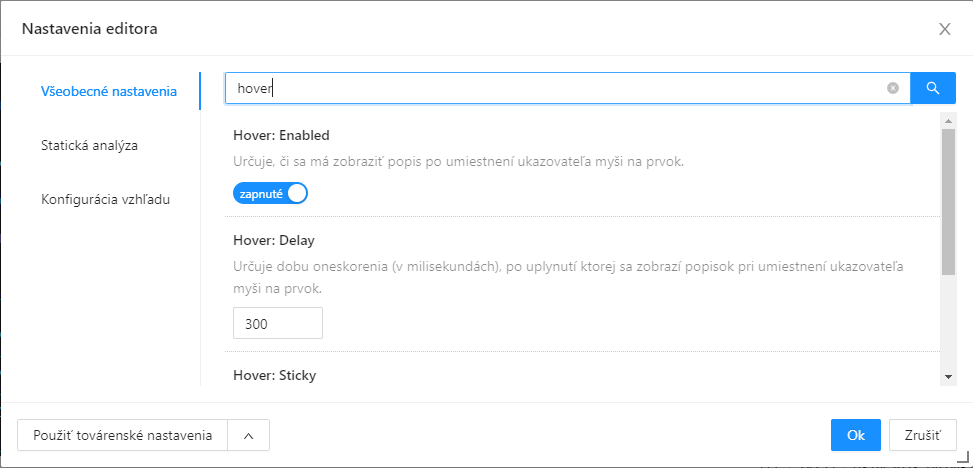Click Použiť továrenské nastavenia button

pos(123,436)
